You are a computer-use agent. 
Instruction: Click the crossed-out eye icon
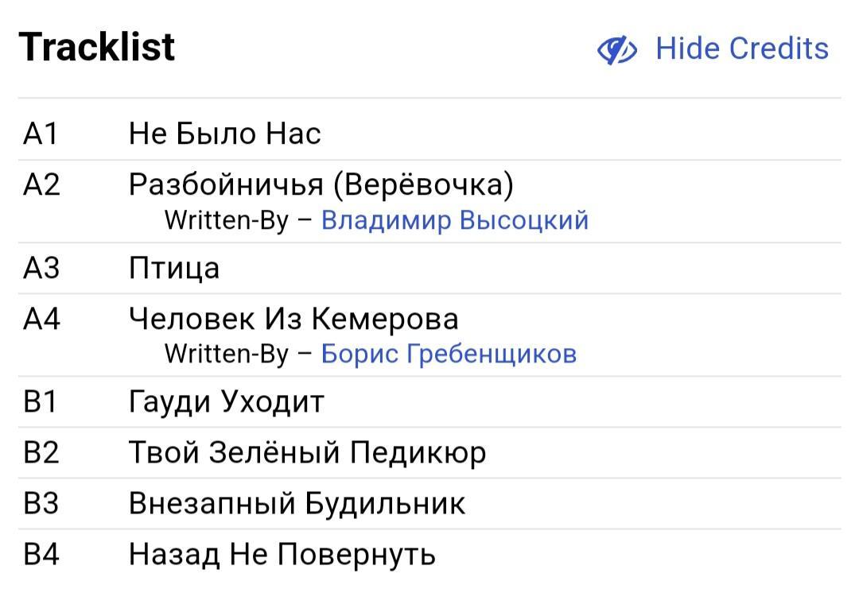coord(617,50)
